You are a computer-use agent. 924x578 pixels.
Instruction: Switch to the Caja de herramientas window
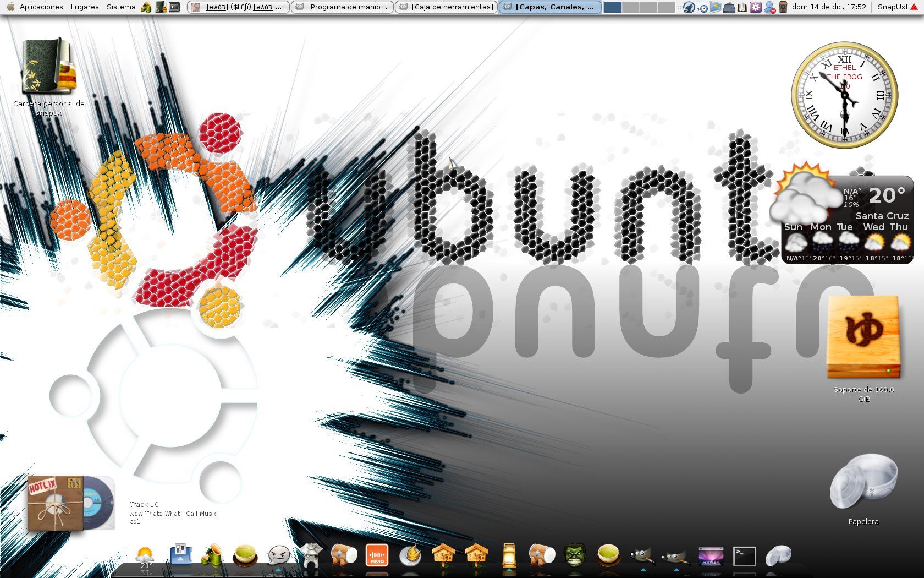click(x=446, y=7)
